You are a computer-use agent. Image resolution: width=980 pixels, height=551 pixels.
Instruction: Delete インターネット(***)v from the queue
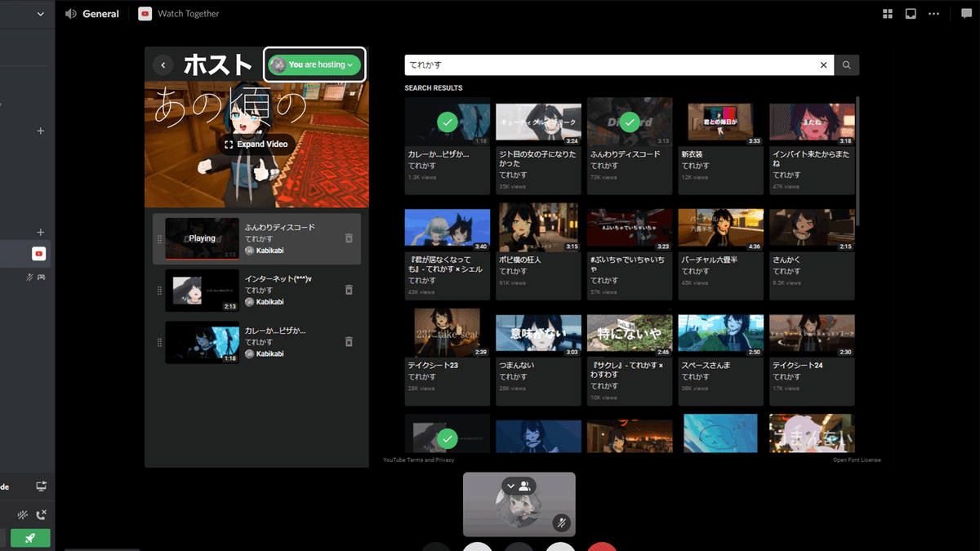click(x=349, y=290)
